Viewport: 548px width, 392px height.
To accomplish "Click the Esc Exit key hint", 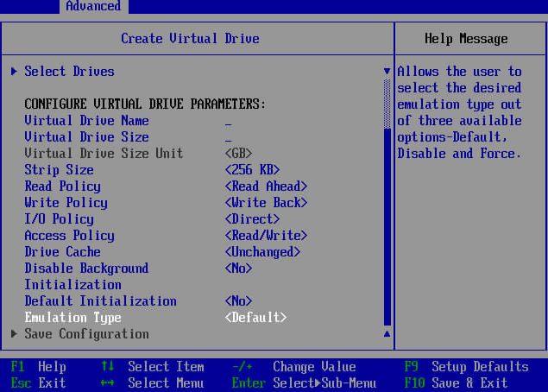I will pos(39,383).
